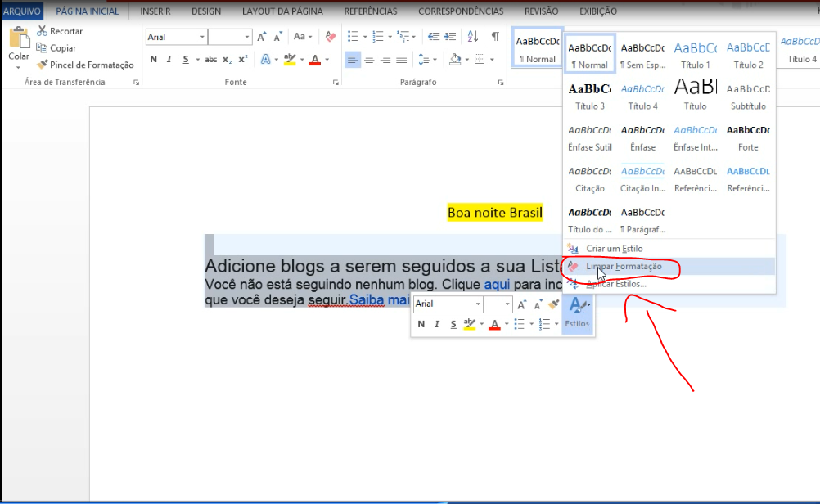
Task: Open the line spacing dropdown
Action: pos(435,59)
